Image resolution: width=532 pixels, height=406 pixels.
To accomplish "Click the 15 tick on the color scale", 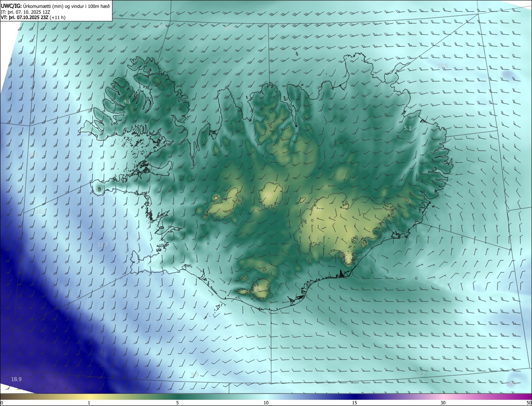I will (x=355, y=403).
